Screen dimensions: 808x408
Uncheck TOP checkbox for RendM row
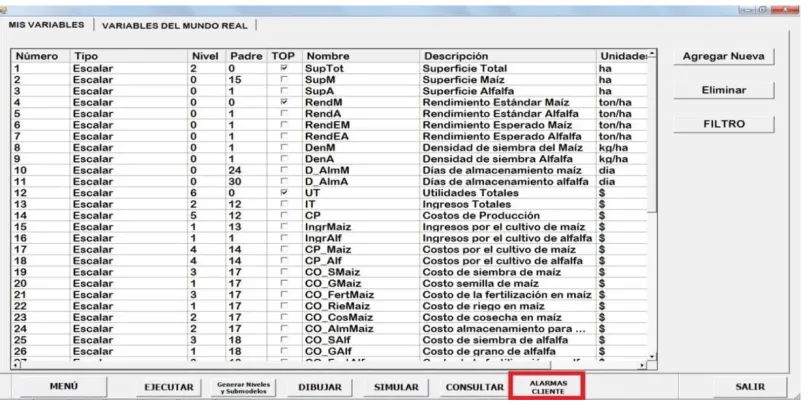click(284, 102)
